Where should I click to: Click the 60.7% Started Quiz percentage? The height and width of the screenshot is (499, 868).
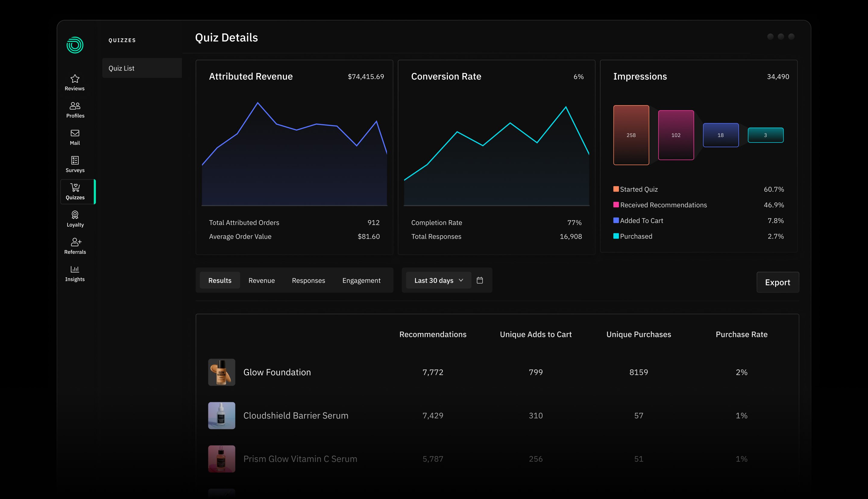pos(774,189)
